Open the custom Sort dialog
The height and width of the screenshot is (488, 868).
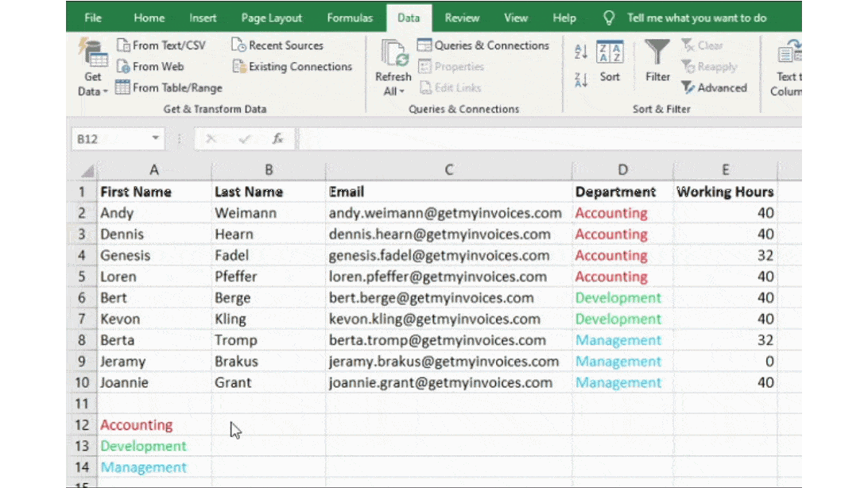click(x=610, y=62)
